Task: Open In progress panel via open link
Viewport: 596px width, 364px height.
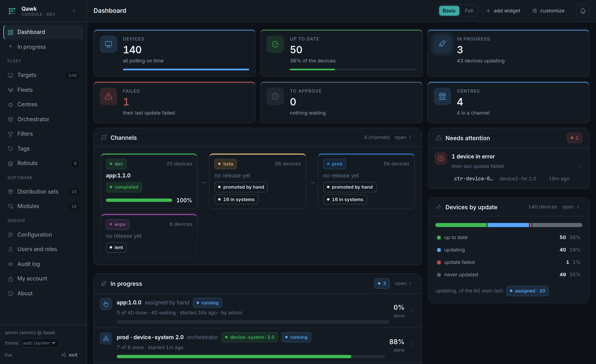Action: (x=403, y=283)
